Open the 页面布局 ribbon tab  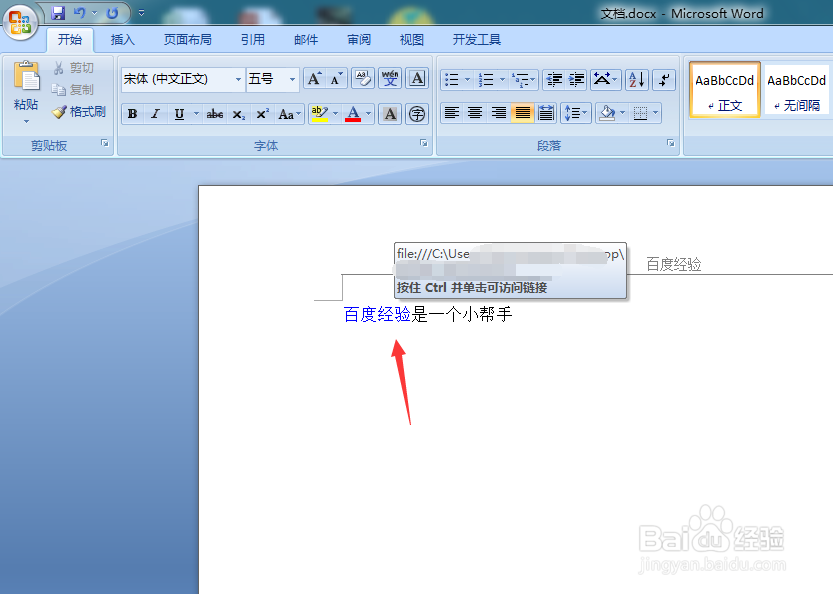pyautogui.click(x=187, y=40)
